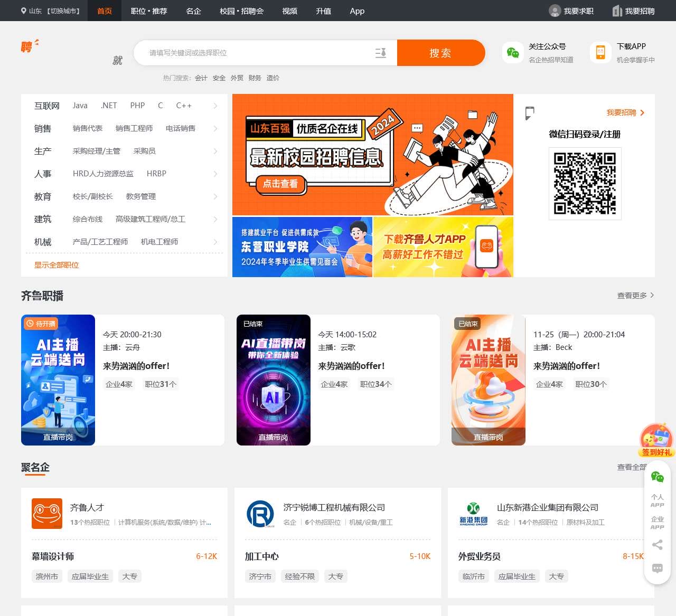Click the 我要招聘 building icon
Image resolution: width=676 pixels, height=616 pixels.
617,11
